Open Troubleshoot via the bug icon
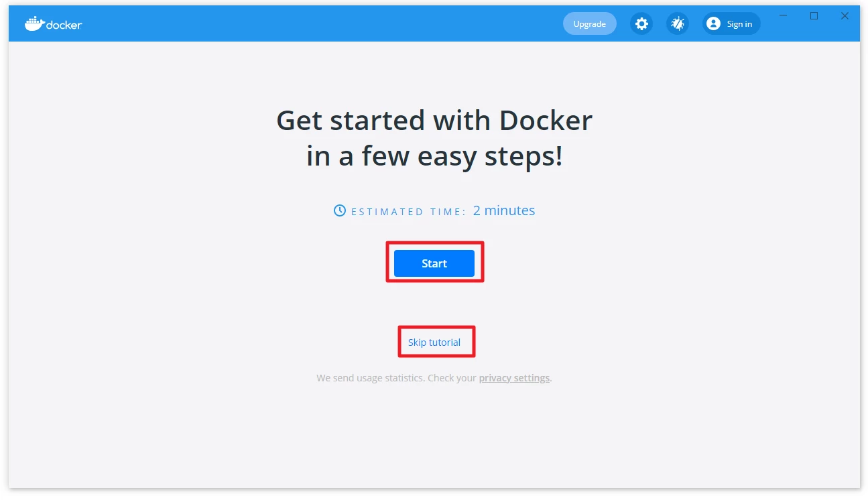The width and height of the screenshot is (868, 500). (x=678, y=24)
